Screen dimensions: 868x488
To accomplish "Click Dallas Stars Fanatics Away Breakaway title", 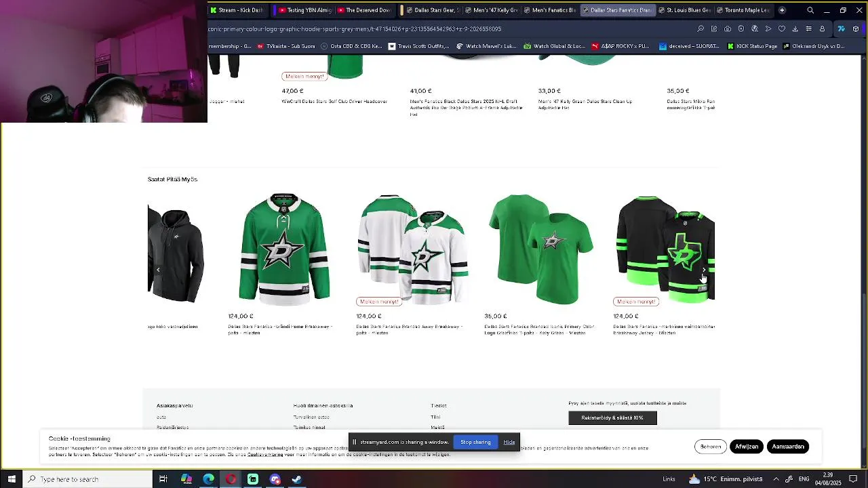I will [410, 329].
